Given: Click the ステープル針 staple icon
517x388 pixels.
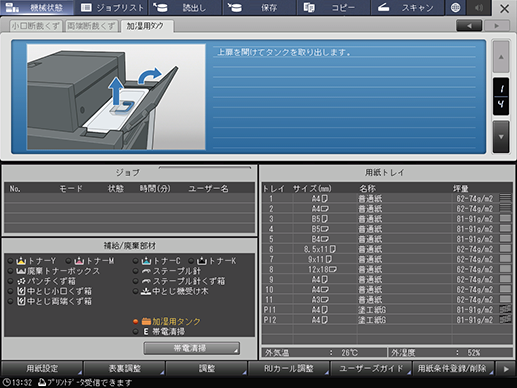Looking at the screenshot, I should (147, 271).
